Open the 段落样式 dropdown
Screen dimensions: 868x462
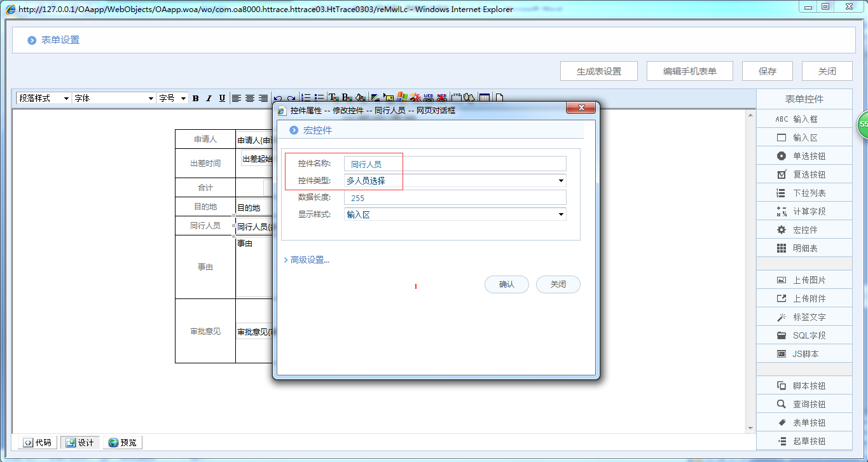[44, 98]
